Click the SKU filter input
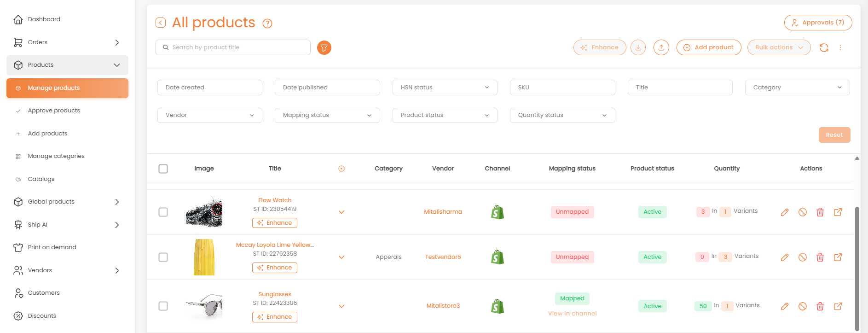Viewport: 868px width, 333px height. [x=562, y=88]
